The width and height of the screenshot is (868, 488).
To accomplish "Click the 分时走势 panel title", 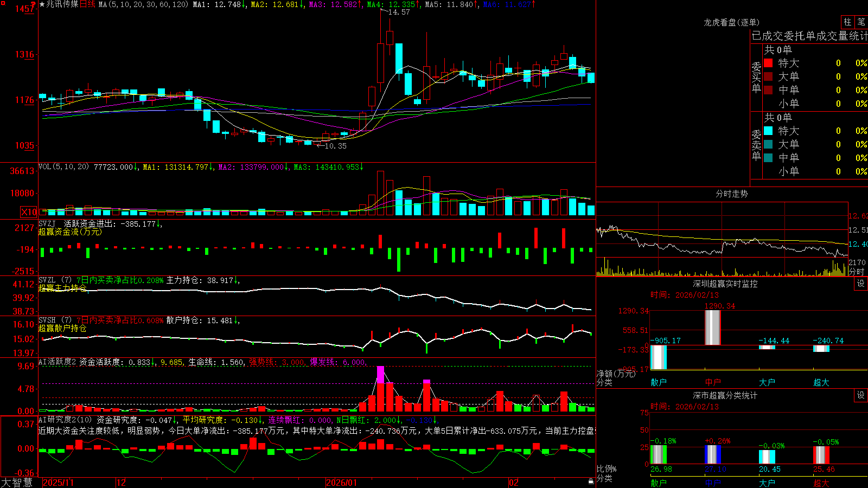I will tap(731, 194).
